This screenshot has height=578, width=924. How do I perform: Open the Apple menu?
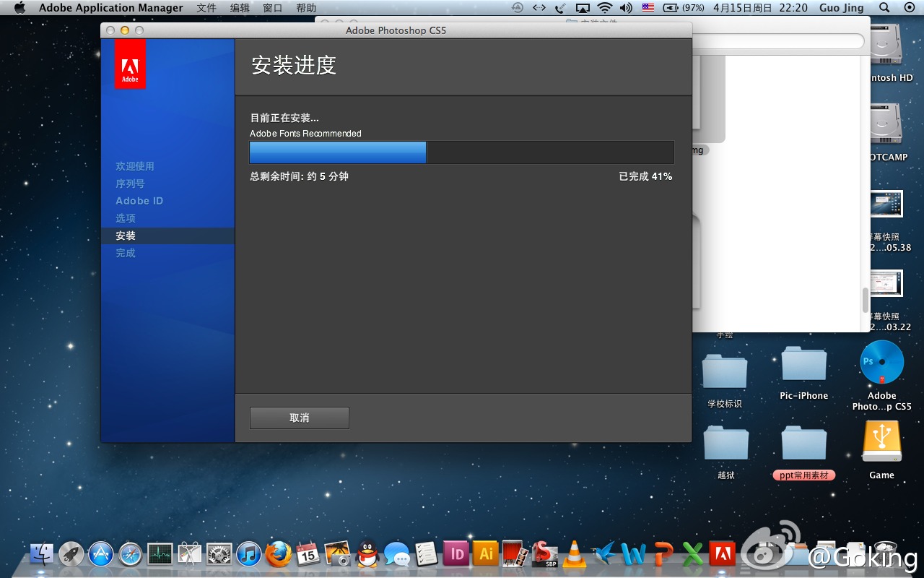pyautogui.click(x=19, y=8)
